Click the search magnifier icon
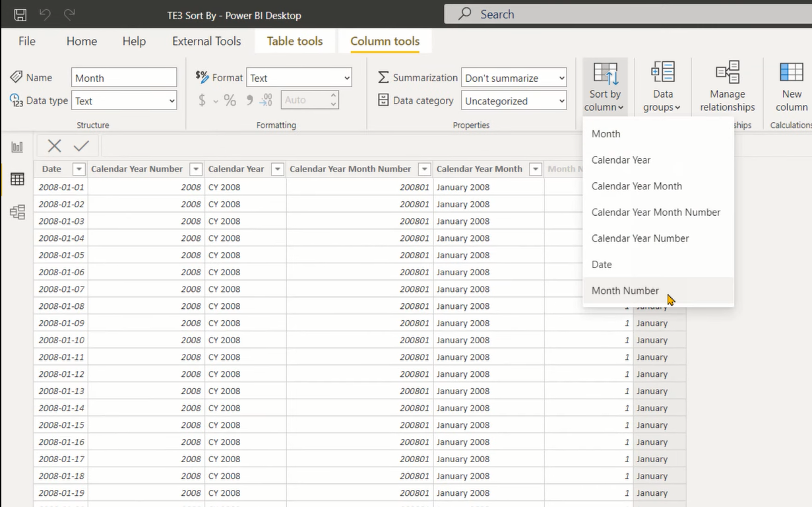This screenshot has width=812, height=507. click(466, 14)
